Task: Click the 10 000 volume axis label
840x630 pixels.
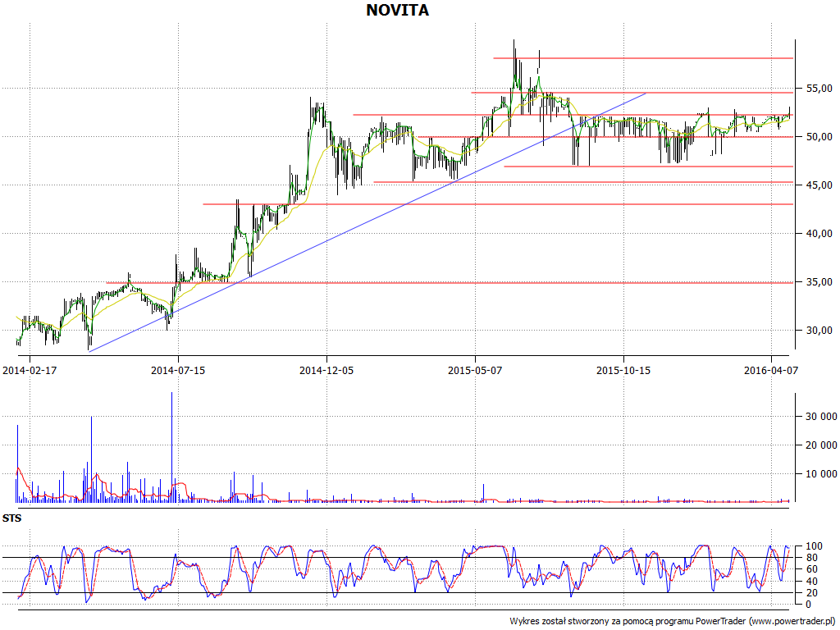Action: coord(820,473)
